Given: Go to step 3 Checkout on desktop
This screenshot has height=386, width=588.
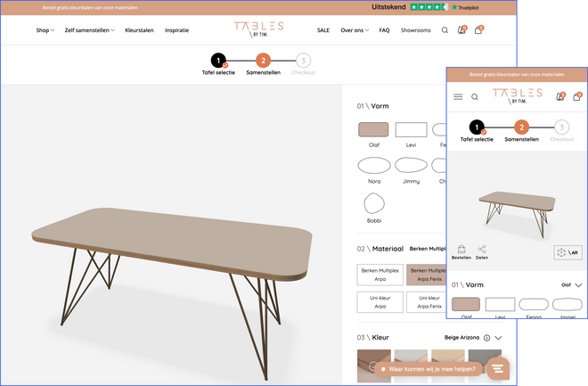Looking at the screenshot, I should coord(304,64).
